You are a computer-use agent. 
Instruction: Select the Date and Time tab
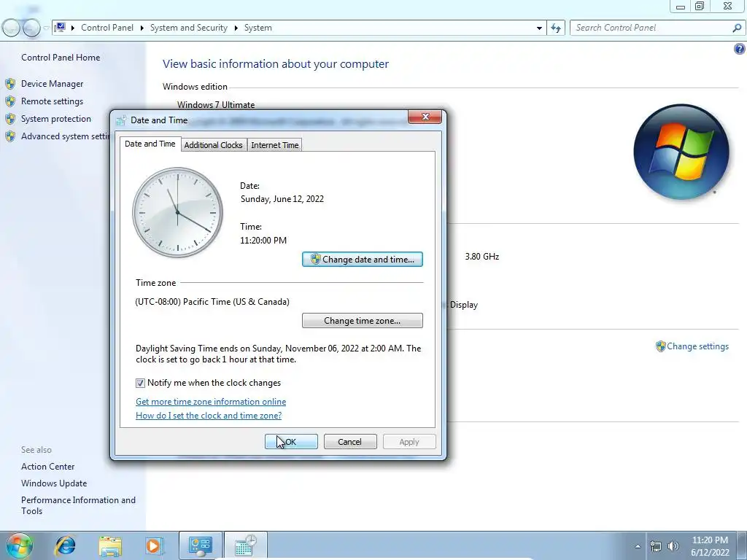(x=150, y=144)
